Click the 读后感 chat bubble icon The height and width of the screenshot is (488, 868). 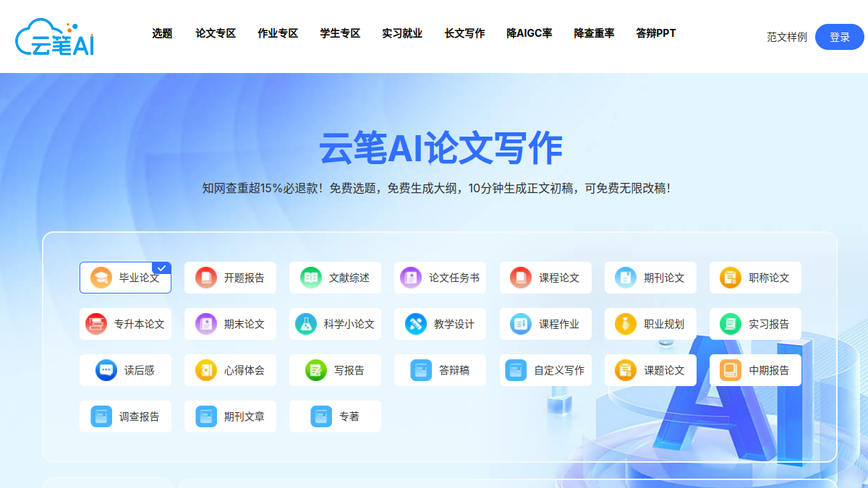click(x=106, y=370)
